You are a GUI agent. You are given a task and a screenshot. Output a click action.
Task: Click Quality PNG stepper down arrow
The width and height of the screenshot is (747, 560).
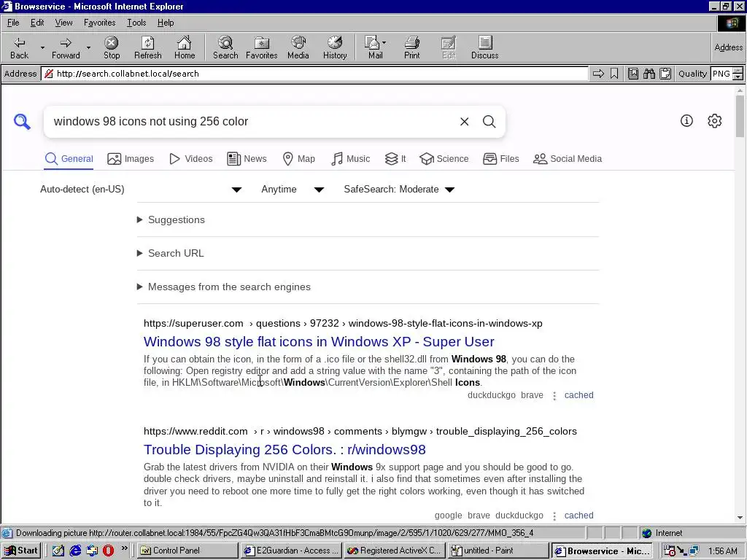(738, 77)
